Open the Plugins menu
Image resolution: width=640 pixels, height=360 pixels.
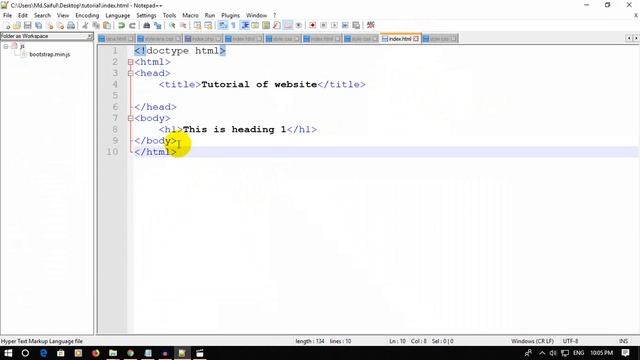(230, 15)
